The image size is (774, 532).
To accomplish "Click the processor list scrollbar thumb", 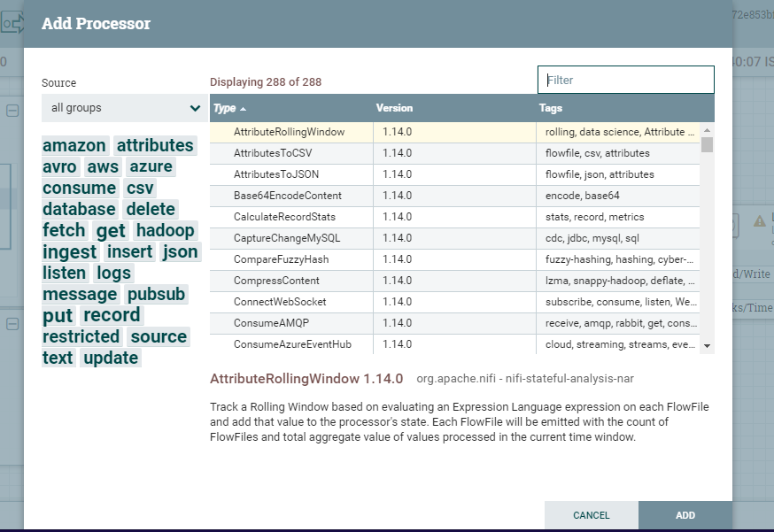I will 707,144.
